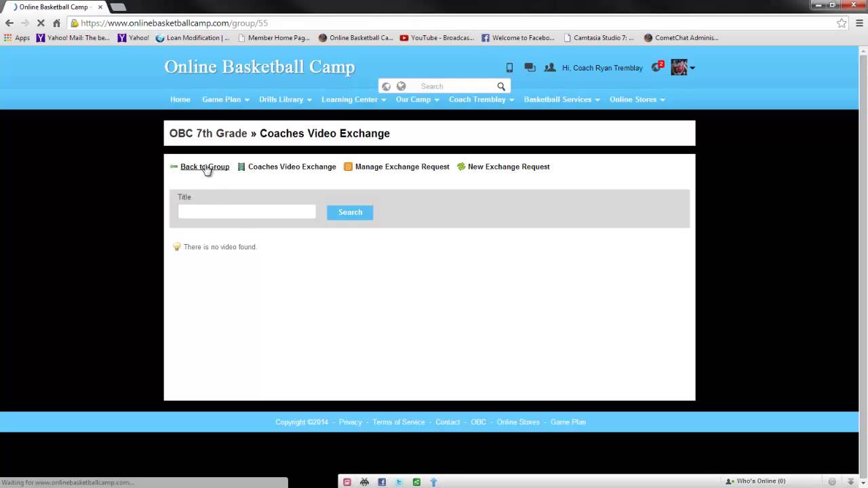Click the blue up-arrow icon in bottom bar
The image size is (868, 488).
(433, 482)
